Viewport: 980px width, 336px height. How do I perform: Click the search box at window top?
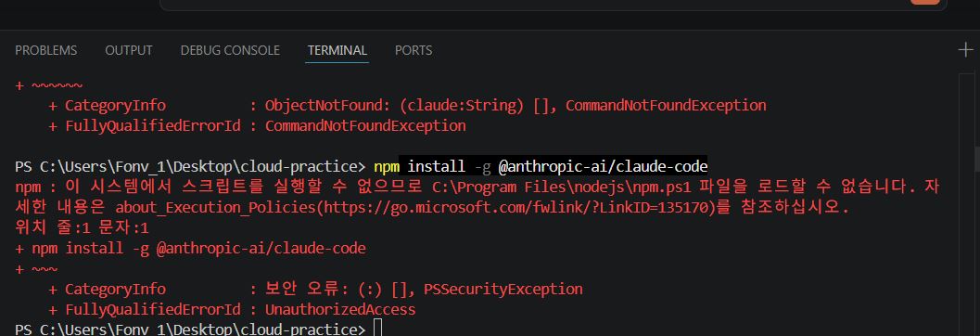(554, 5)
